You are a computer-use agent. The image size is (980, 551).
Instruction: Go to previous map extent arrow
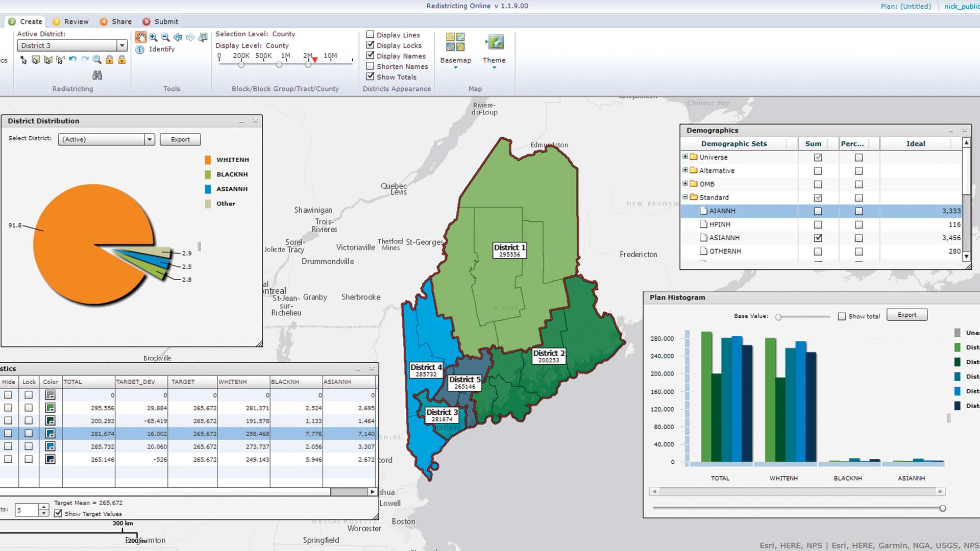178,37
